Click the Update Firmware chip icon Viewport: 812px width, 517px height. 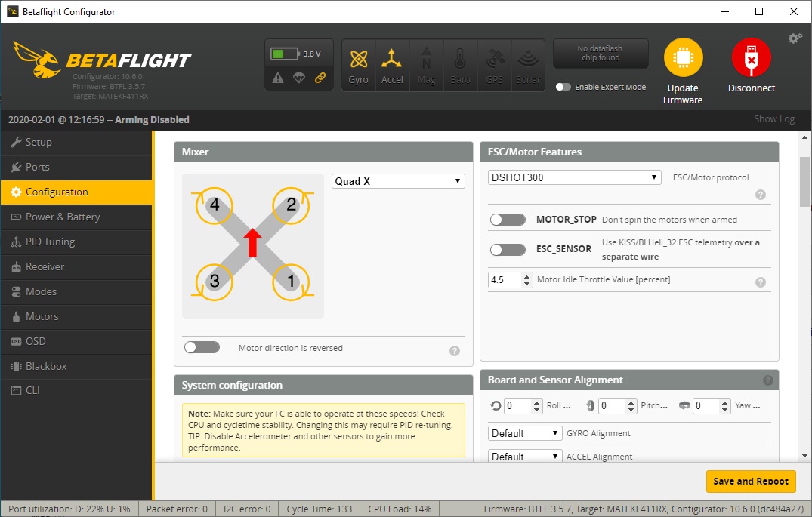(x=683, y=57)
